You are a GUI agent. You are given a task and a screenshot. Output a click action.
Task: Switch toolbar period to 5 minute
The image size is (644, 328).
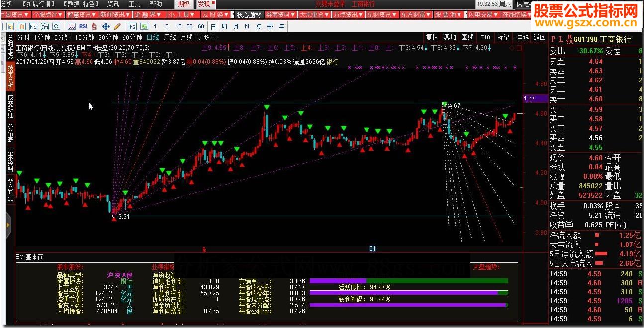(167, 26)
